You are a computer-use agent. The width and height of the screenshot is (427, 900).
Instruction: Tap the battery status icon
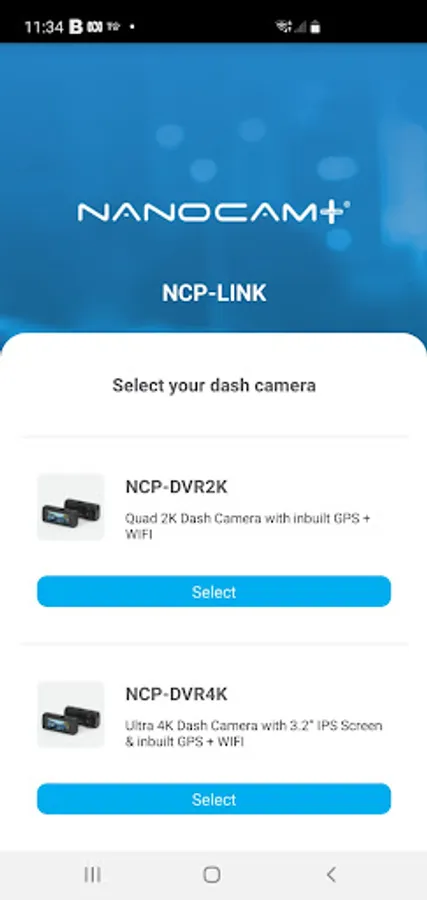pos(315,27)
